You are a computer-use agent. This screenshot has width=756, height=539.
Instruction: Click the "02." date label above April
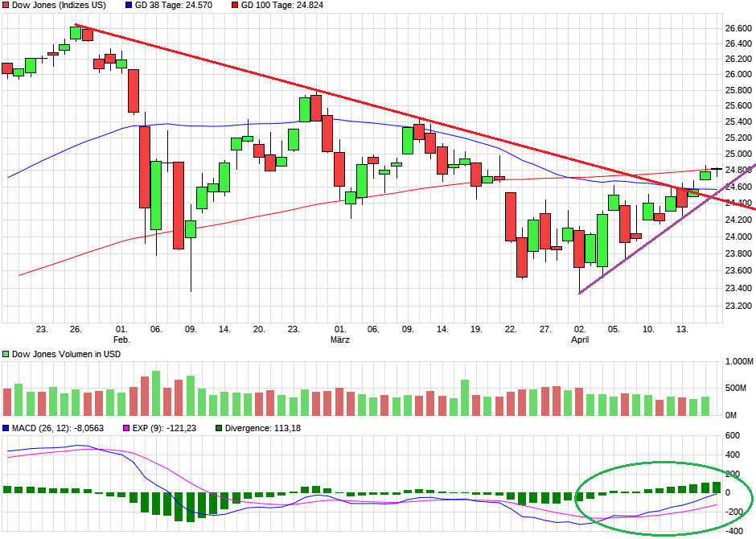pos(580,329)
